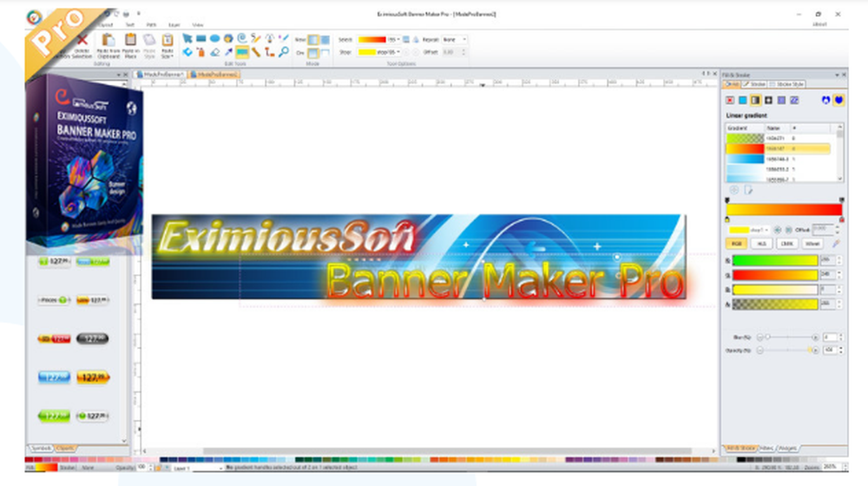
Task: Toggle the nonzero fill rule heart icon
Action: (x=838, y=100)
